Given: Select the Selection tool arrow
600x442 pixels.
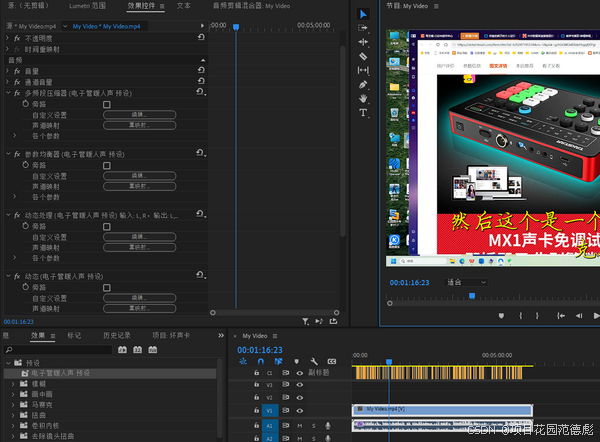Looking at the screenshot, I should (363, 14).
